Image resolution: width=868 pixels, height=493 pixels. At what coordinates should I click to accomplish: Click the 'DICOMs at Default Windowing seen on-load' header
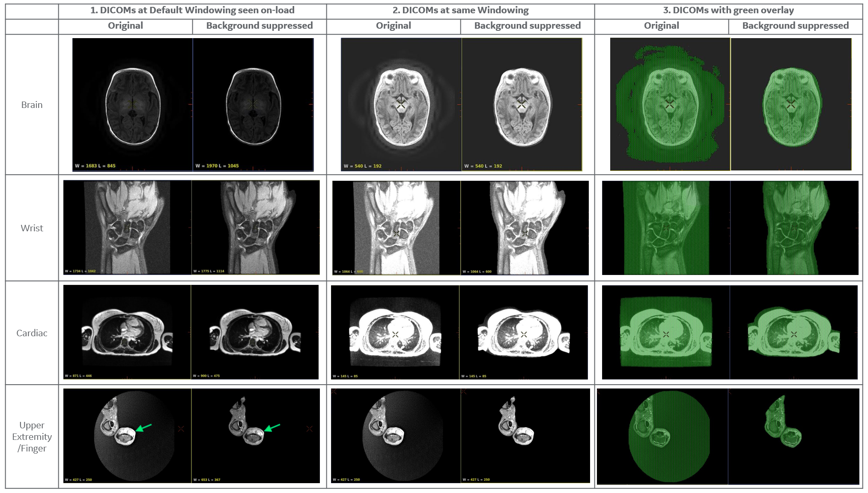click(x=192, y=10)
